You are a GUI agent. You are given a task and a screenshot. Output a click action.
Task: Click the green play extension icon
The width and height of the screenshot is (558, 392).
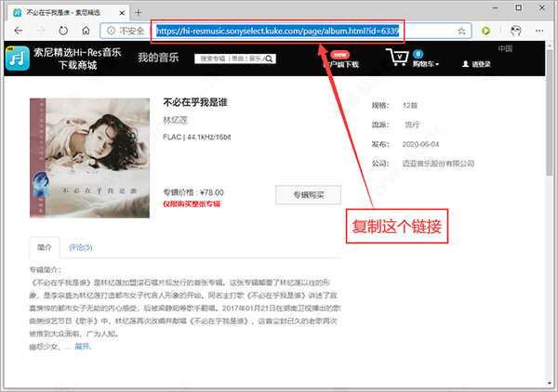tap(485, 31)
